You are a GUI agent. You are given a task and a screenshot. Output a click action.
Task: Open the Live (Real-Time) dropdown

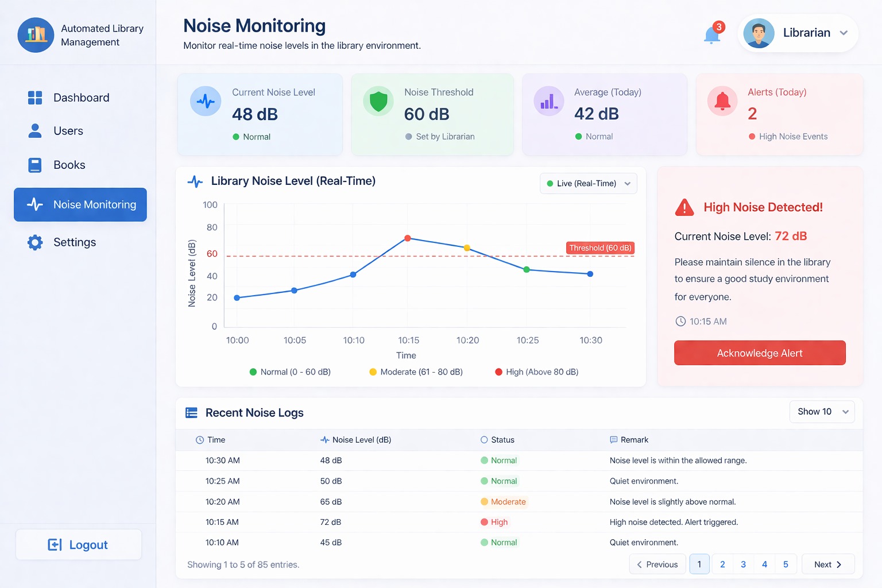coord(588,184)
